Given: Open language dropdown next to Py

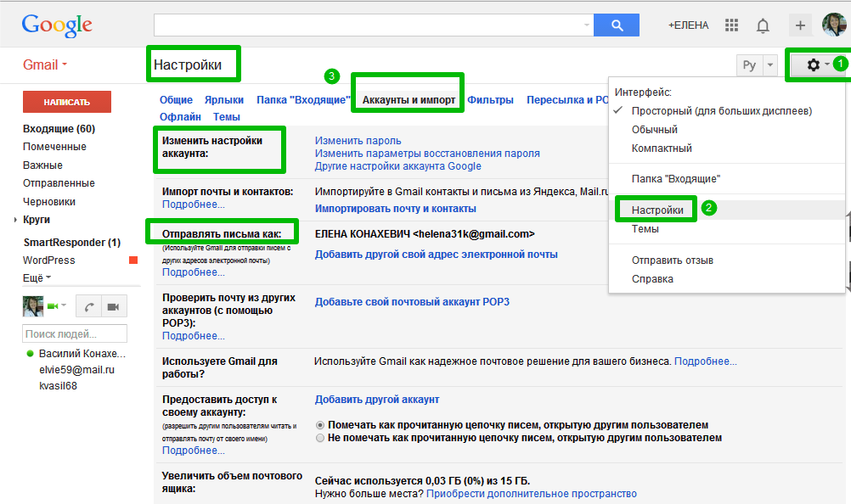Looking at the screenshot, I should pos(769,64).
